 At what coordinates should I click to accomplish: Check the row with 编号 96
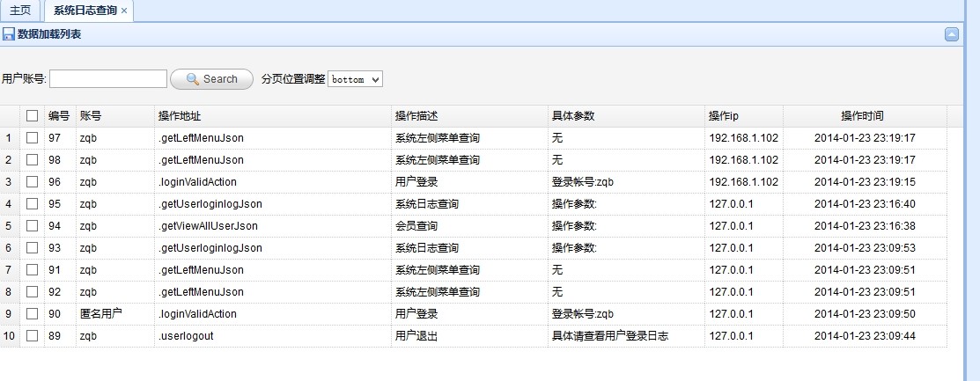(32, 182)
